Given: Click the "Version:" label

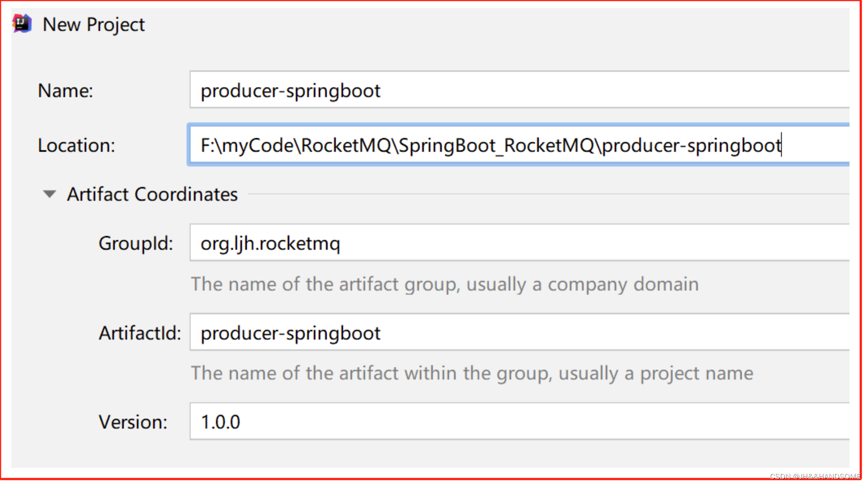Looking at the screenshot, I should click(x=133, y=422).
